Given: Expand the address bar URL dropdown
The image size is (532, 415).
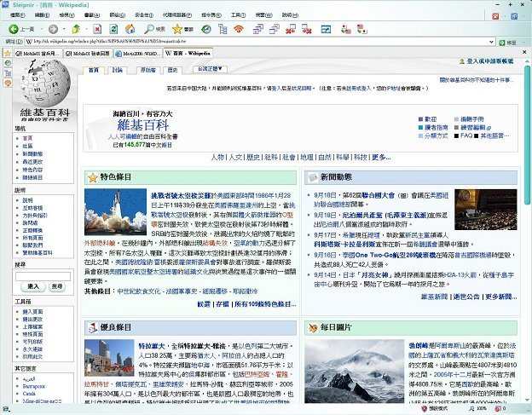Looking at the screenshot, I should 491,42.
